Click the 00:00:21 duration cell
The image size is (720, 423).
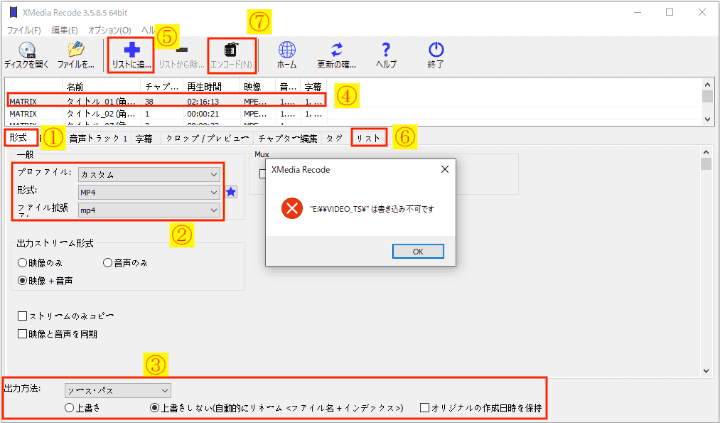[x=203, y=113]
